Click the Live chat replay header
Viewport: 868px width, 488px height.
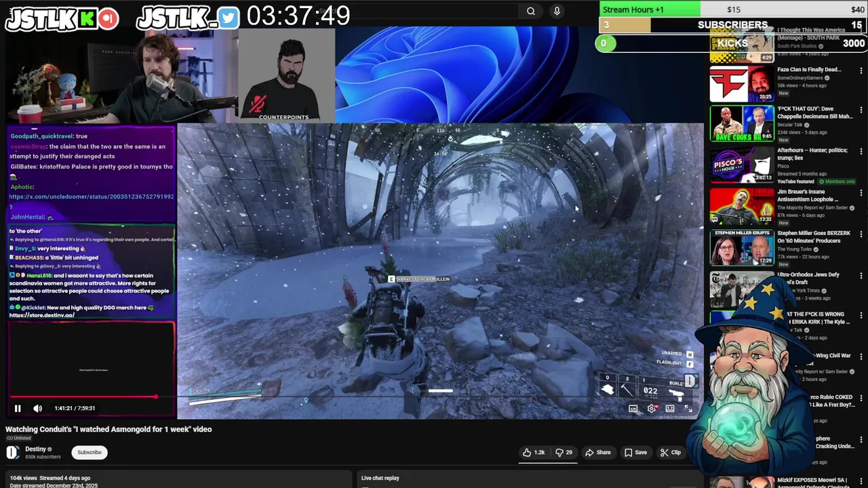(x=380, y=478)
